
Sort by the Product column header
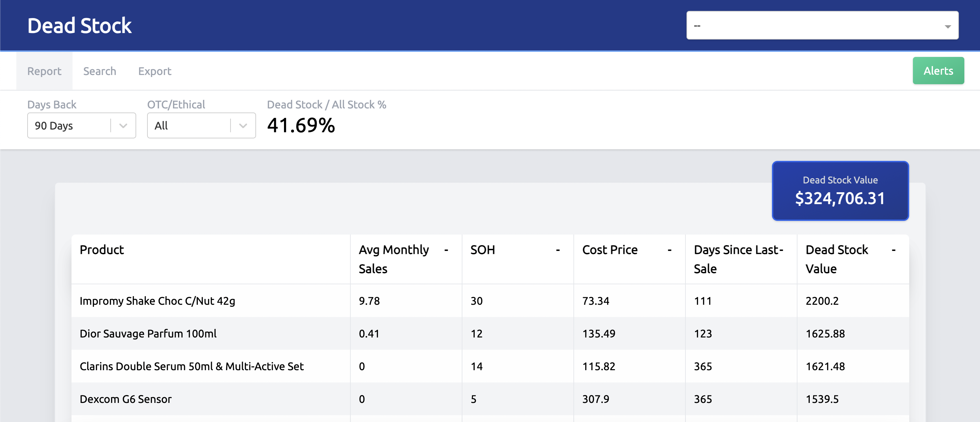[101, 250]
